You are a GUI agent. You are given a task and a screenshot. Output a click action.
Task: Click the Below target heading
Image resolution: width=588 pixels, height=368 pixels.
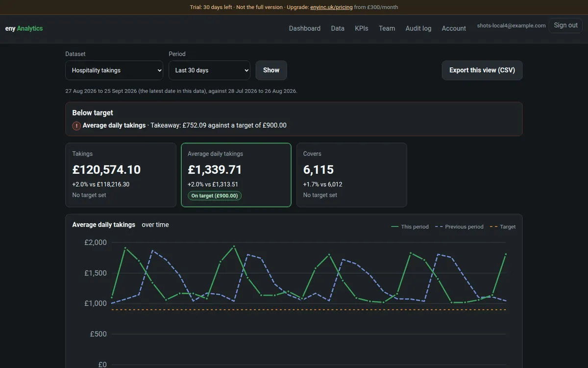pyautogui.click(x=93, y=113)
